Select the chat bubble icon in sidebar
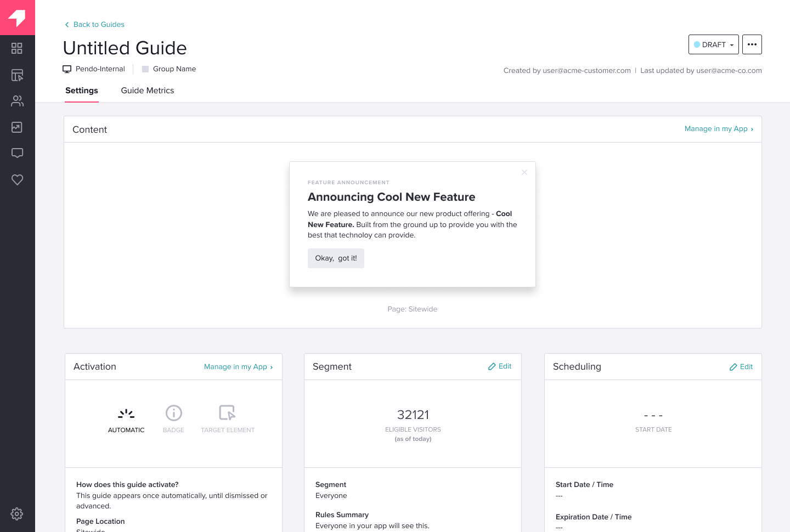 click(x=17, y=153)
